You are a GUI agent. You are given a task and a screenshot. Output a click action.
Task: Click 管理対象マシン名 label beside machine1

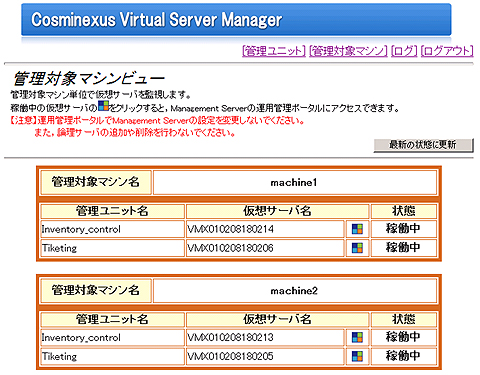[96, 182]
